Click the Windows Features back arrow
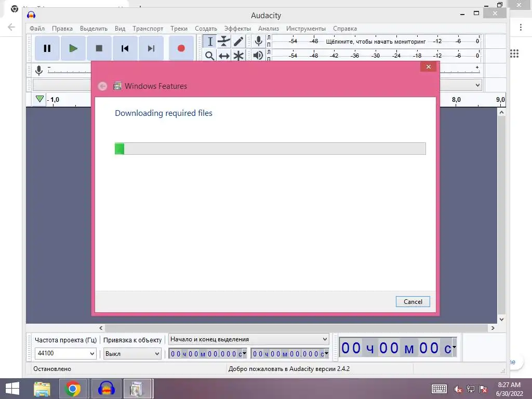The height and width of the screenshot is (399, 532). pyautogui.click(x=102, y=86)
